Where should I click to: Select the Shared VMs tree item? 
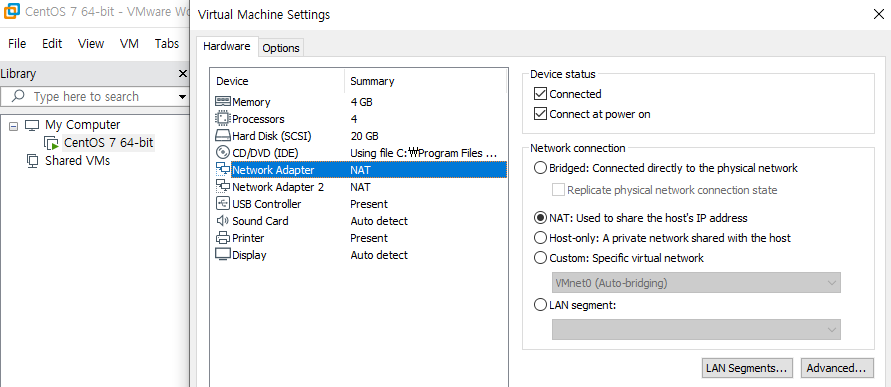click(x=77, y=161)
